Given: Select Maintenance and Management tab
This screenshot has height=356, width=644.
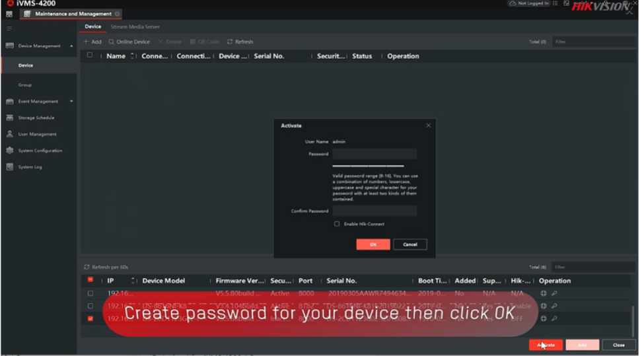Looking at the screenshot, I should coord(71,14).
